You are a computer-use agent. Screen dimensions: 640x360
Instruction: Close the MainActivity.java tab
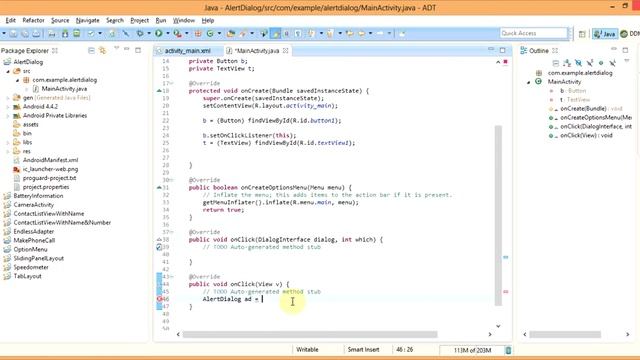click(x=285, y=51)
